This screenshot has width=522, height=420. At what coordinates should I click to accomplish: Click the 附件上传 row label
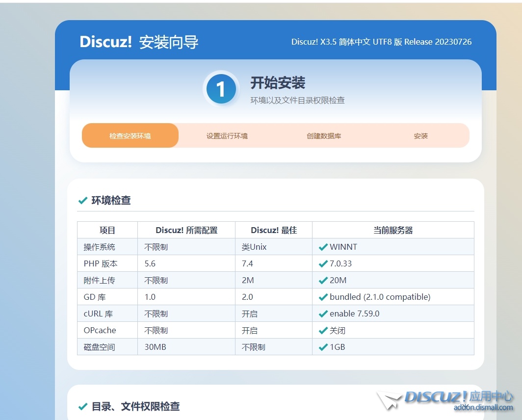tap(99, 281)
